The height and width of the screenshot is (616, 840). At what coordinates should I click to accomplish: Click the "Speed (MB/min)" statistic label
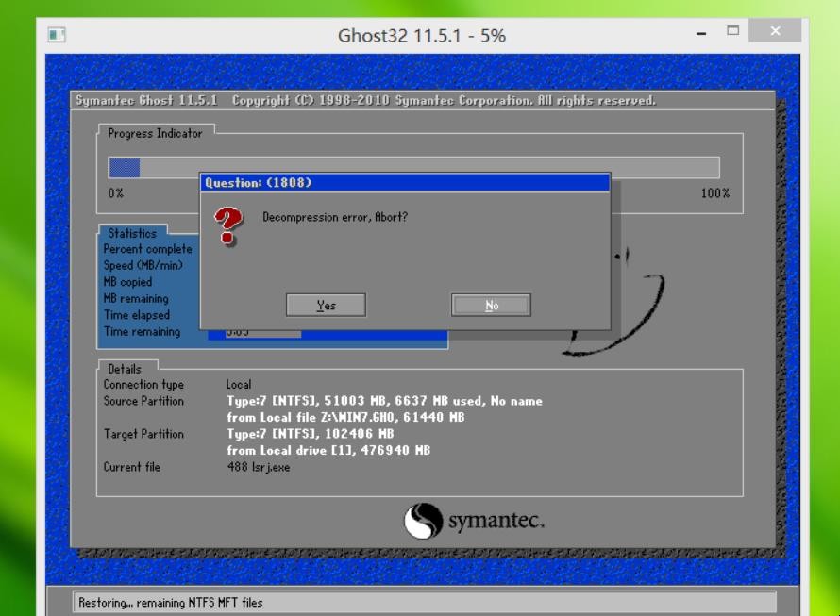143,266
